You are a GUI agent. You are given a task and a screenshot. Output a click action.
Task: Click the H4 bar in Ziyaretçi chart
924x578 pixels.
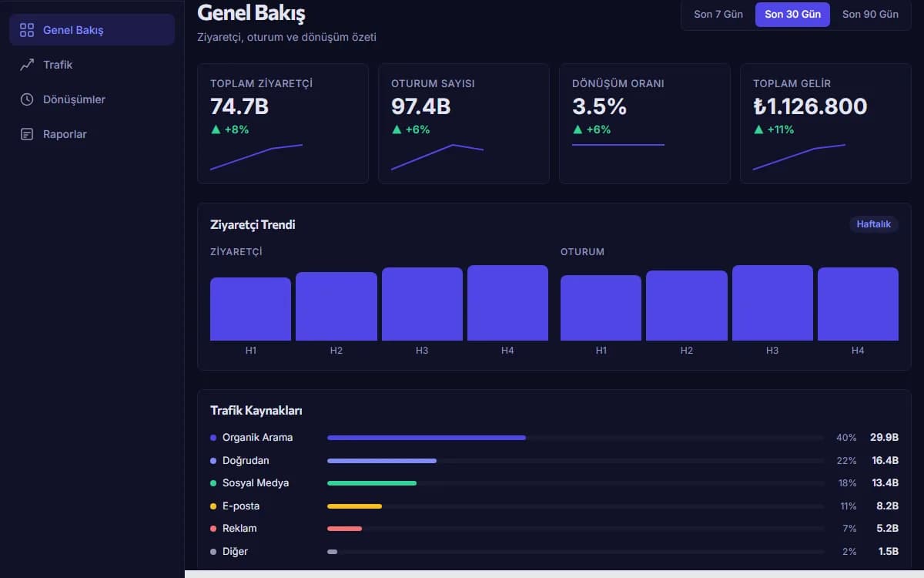[x=507, y=303]
